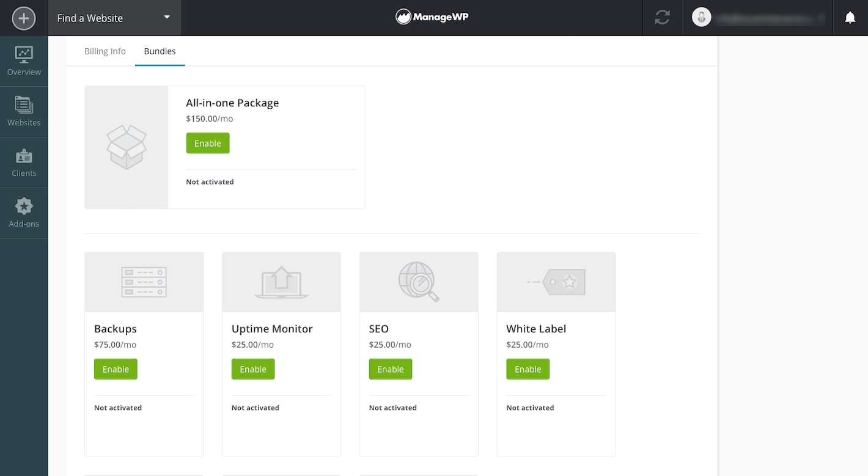Click the ManageWP logo
The image size is (868, 476).
[432, 18]
